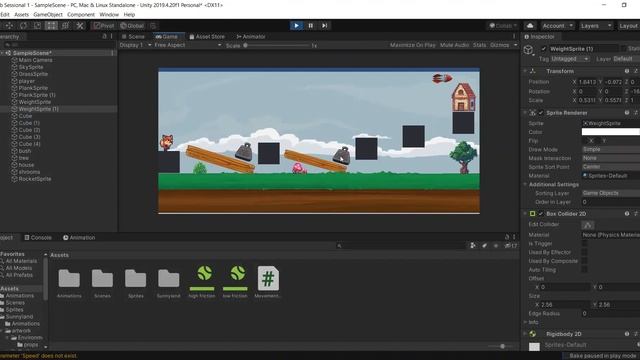Screen dimensions: 640x360
Task: Collapse the SampleScene hierarchy arrow
Action: pyautogui.click(x=2, y=53)
